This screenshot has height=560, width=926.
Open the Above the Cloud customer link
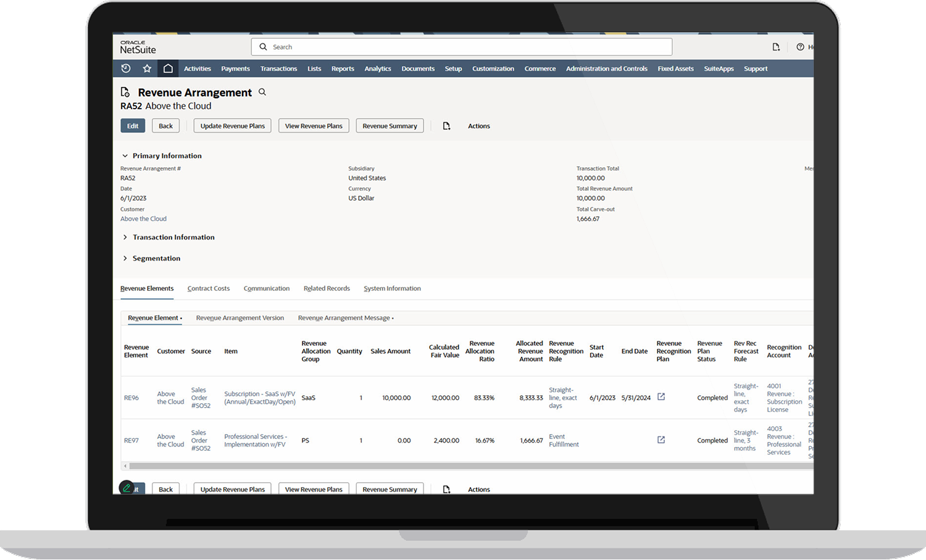coord(143,218)
